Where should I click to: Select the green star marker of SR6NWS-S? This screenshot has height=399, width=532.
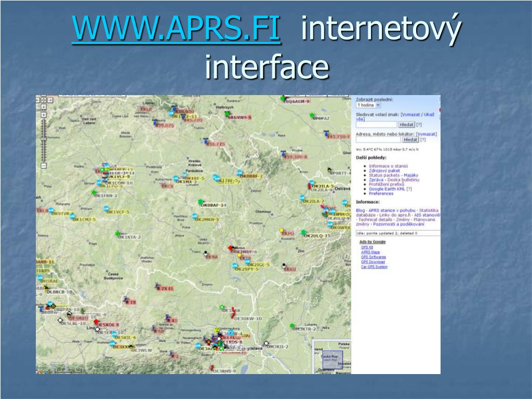(228, 114)
